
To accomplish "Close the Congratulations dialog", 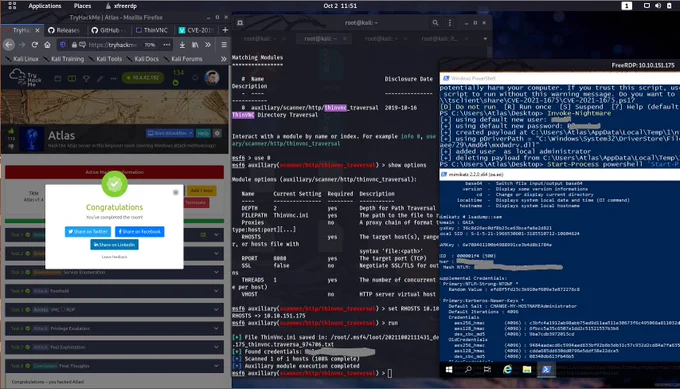I will coord(176,192).
